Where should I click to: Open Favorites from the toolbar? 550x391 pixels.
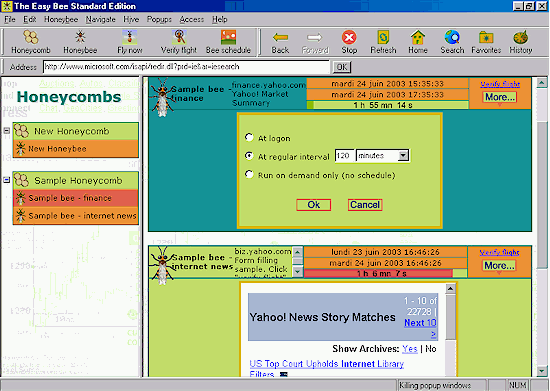[x=486, y=42]
